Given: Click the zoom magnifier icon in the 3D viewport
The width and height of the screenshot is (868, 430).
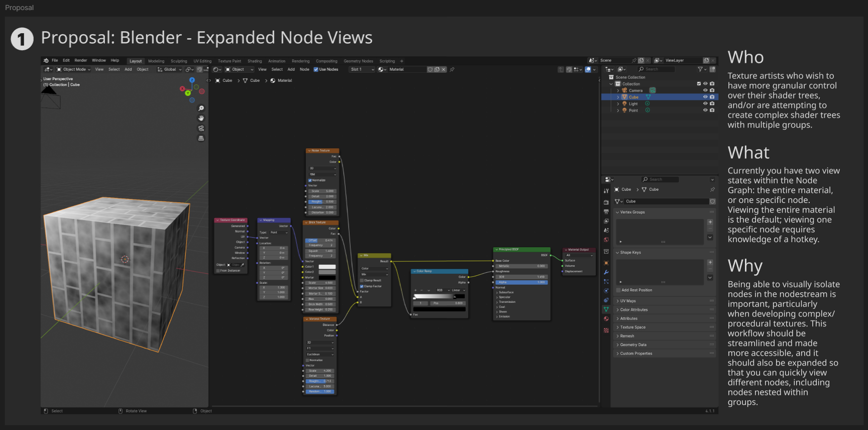Looking at the screenshot, I should [201, 109].
